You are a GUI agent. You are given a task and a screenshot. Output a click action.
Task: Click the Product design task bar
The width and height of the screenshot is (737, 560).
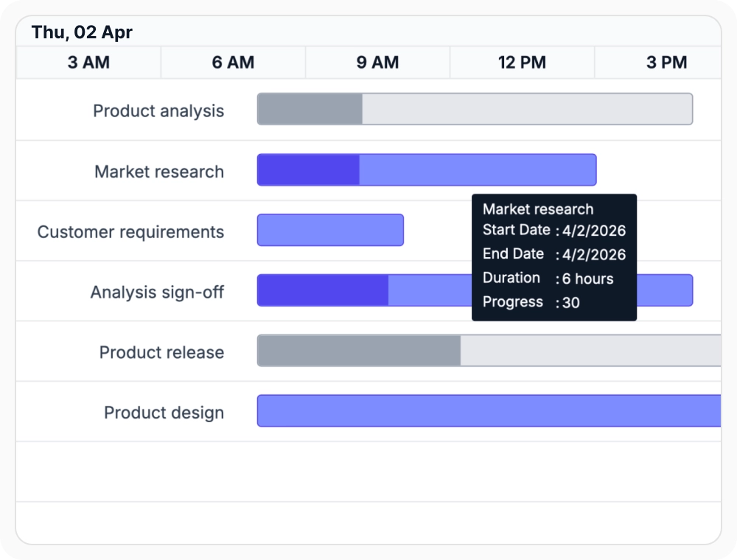[489, 410]
